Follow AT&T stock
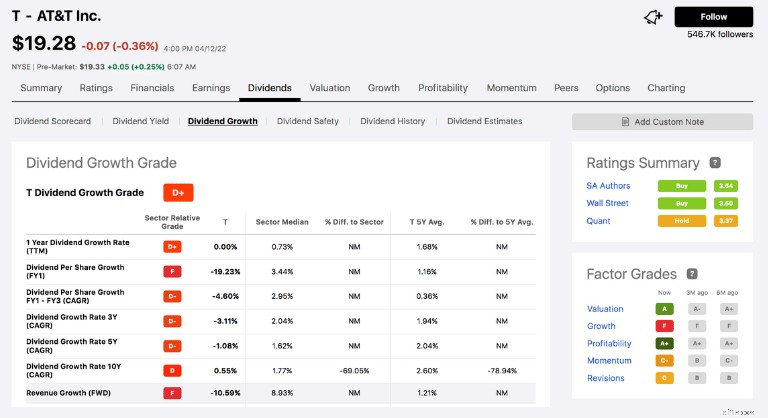Viewport: 768px width, 418px height. coord(714,17)
